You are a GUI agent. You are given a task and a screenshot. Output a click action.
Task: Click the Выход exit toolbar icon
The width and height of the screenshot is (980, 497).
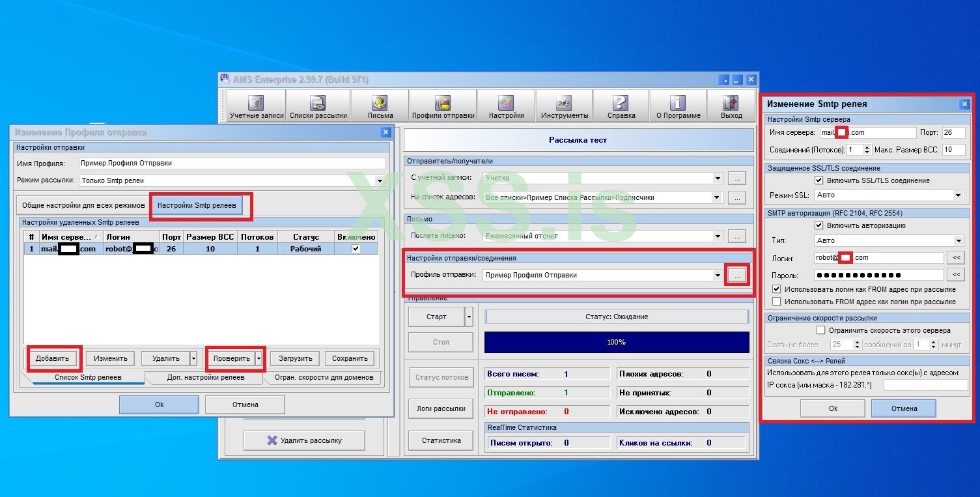(731, 106)
